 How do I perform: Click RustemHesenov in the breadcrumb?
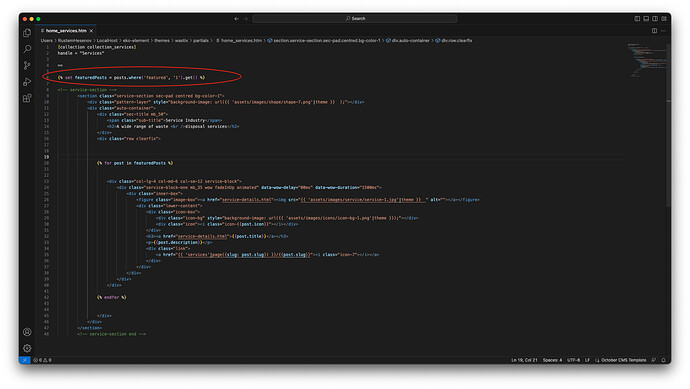(x=75, y=40)
